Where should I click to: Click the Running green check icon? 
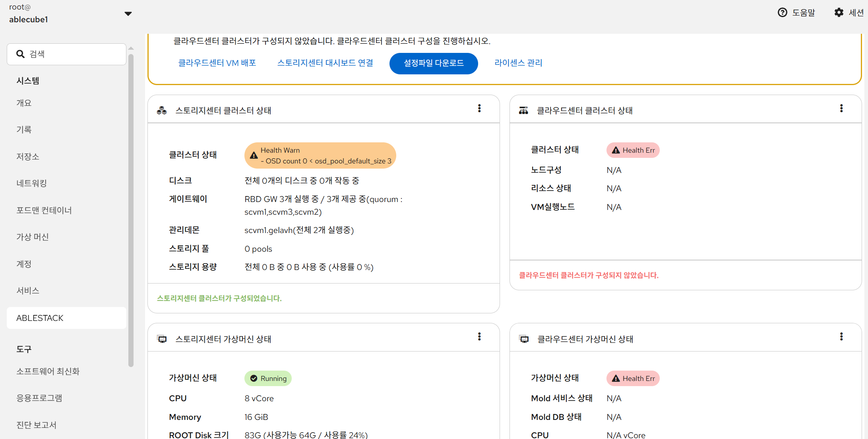pos(254,379)
